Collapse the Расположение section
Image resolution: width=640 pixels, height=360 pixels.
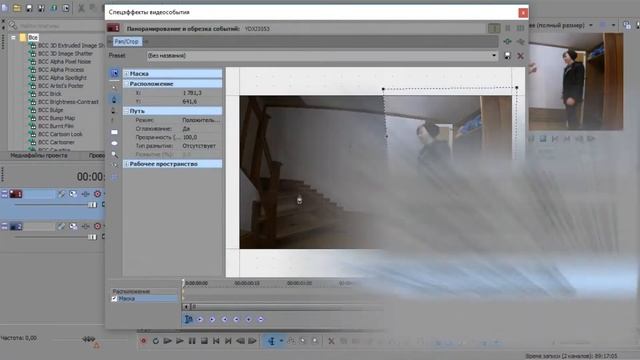tap(127, 84)
